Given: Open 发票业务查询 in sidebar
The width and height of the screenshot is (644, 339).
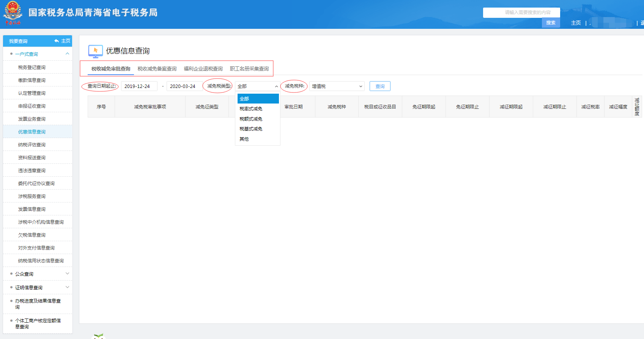Looking at the screenshot, I should tap(38, 119).
